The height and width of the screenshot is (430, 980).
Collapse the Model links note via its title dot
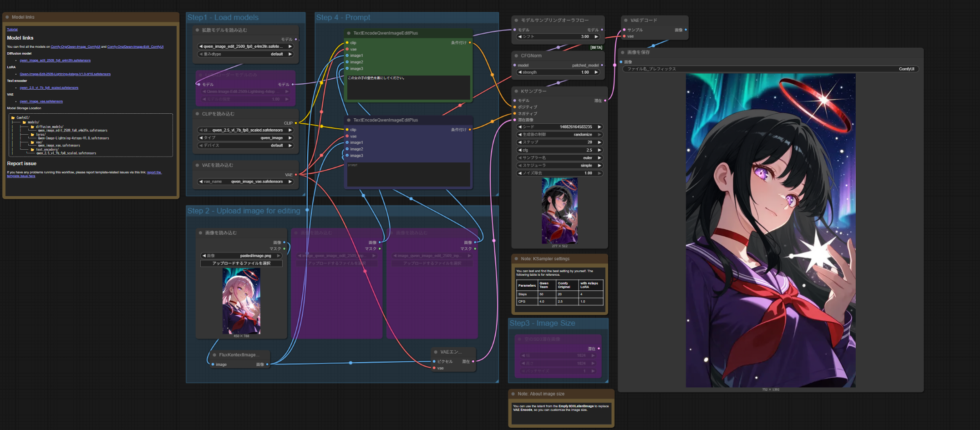[x=7, y=17]
